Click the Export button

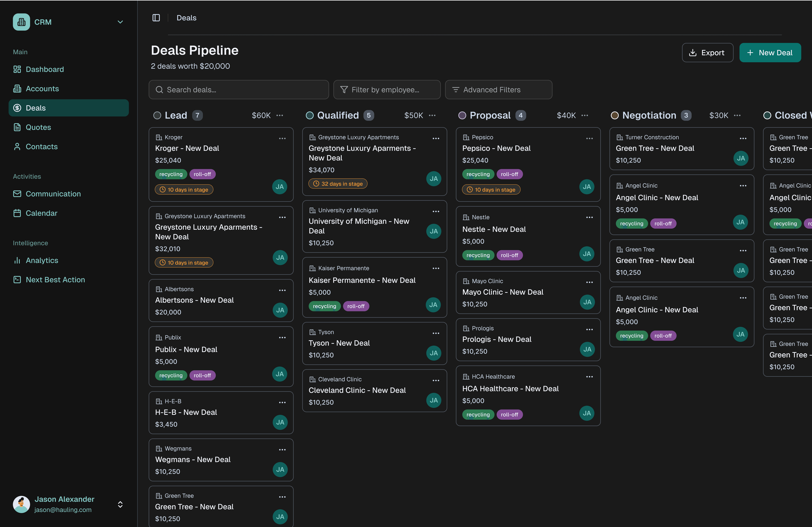click(707, 52)
